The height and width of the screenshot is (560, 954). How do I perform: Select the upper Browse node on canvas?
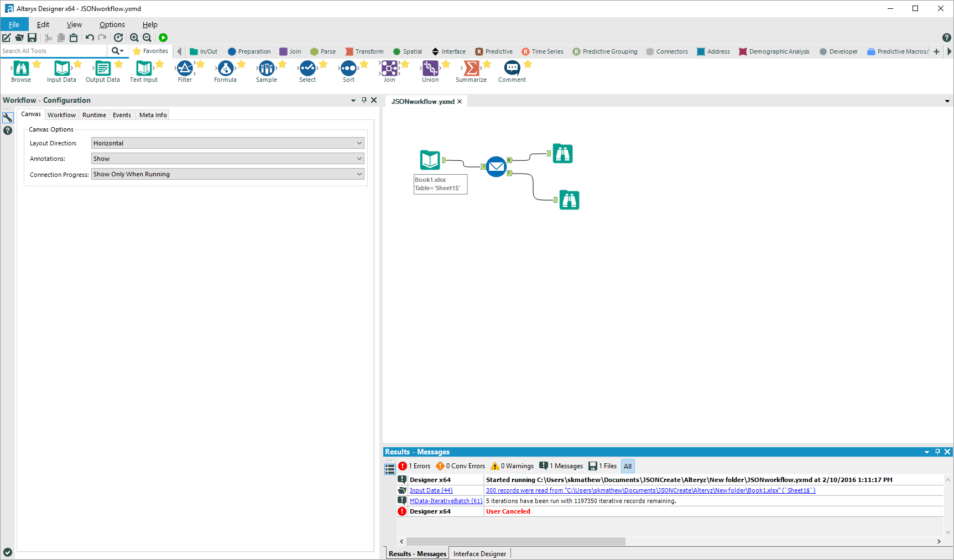[562, 153]
